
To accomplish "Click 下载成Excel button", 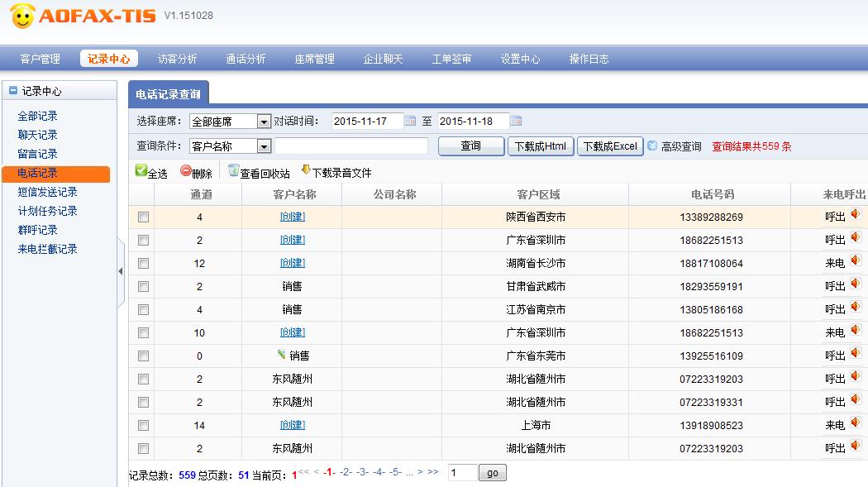I will [609, 146].
